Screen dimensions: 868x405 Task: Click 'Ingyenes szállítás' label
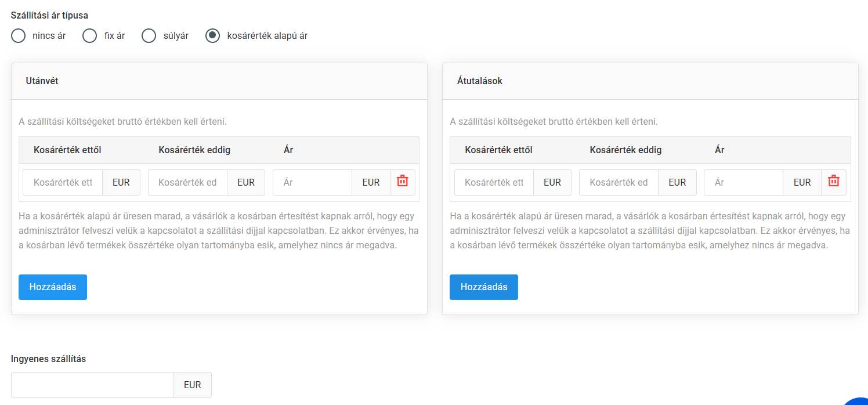pyautogui.click(x=48, y=359)
